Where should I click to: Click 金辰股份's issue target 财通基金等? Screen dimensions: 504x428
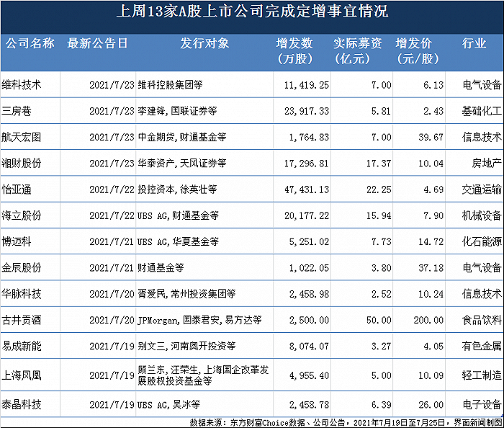(161, 267)
